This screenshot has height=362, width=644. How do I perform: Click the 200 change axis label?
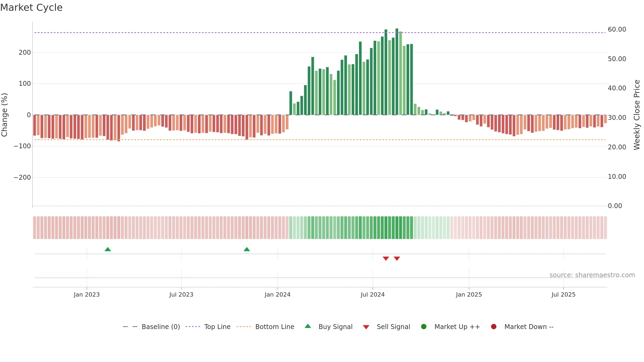tap(25, 53)
